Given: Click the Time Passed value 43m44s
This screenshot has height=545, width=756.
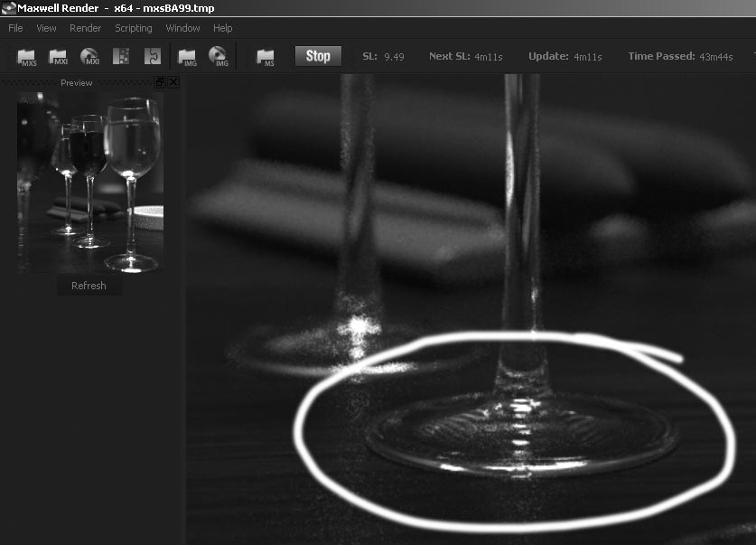Looking at the screenshot, I should coord(716,57).
